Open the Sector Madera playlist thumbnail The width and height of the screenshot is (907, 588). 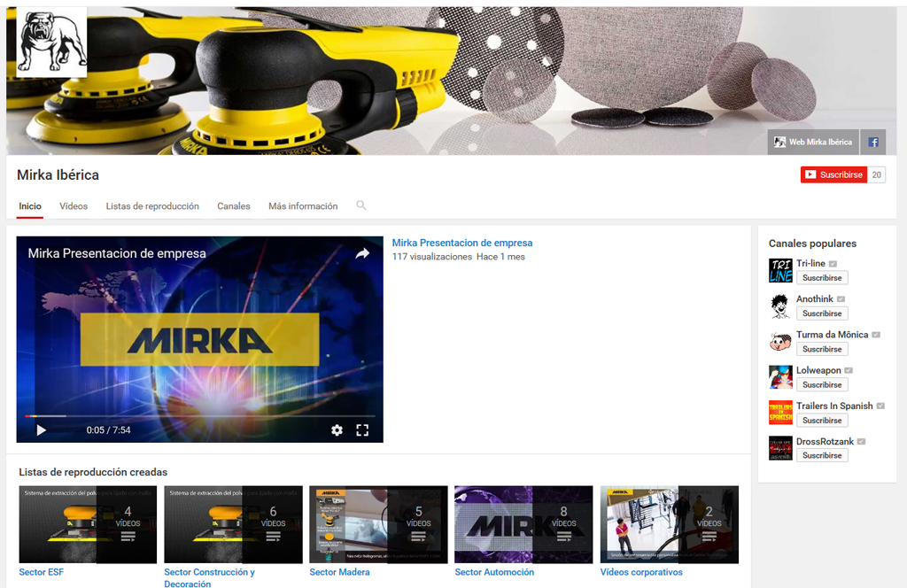coord(378,524)
